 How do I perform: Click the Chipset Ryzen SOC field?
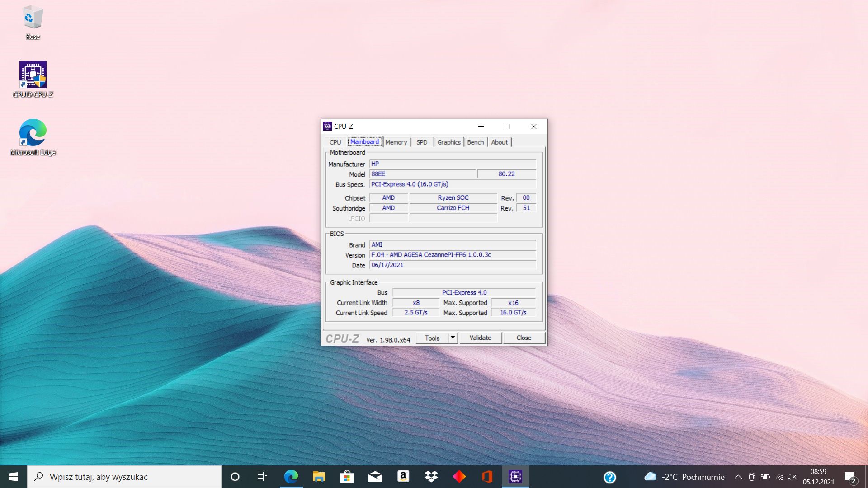click(x=453, y=198)
